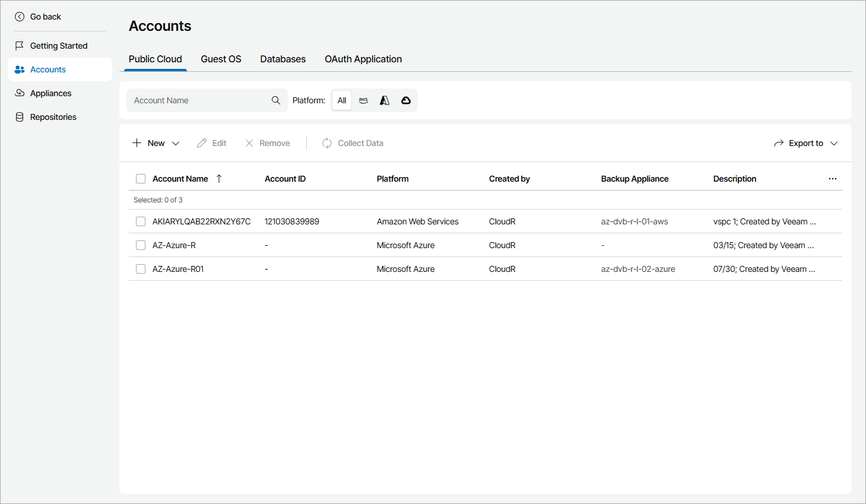Open column settings via three-dots icon
The width and height of the screenshot is (866, 504).
pyautogui.click(x=833, y=179)
